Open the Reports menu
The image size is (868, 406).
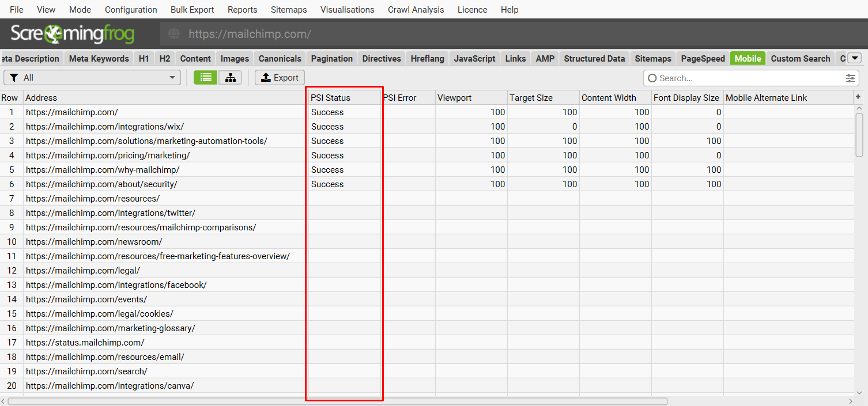coord(243,10)
